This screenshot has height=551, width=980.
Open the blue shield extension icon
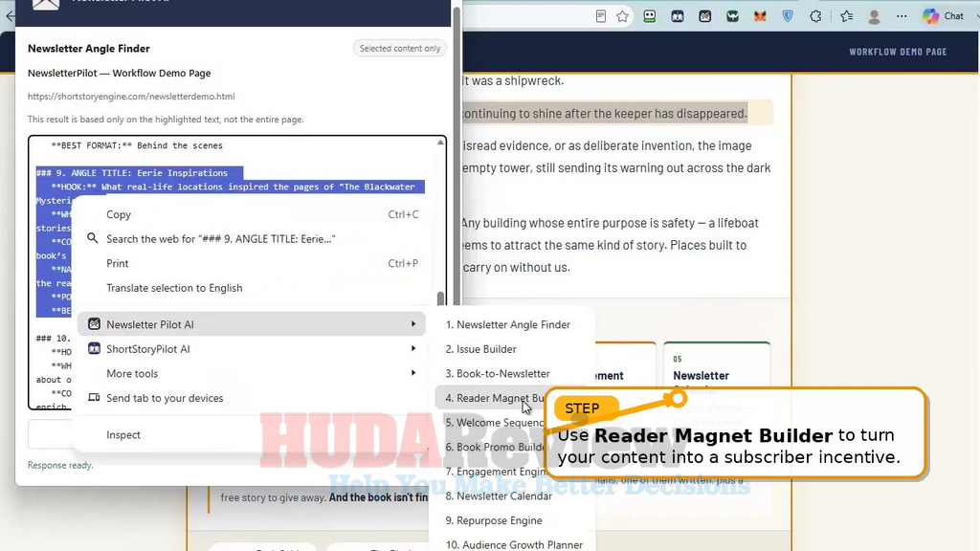point(788,16)
